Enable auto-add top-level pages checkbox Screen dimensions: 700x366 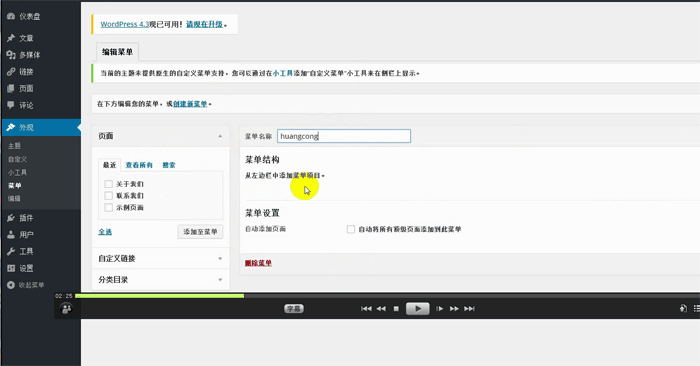351,229
